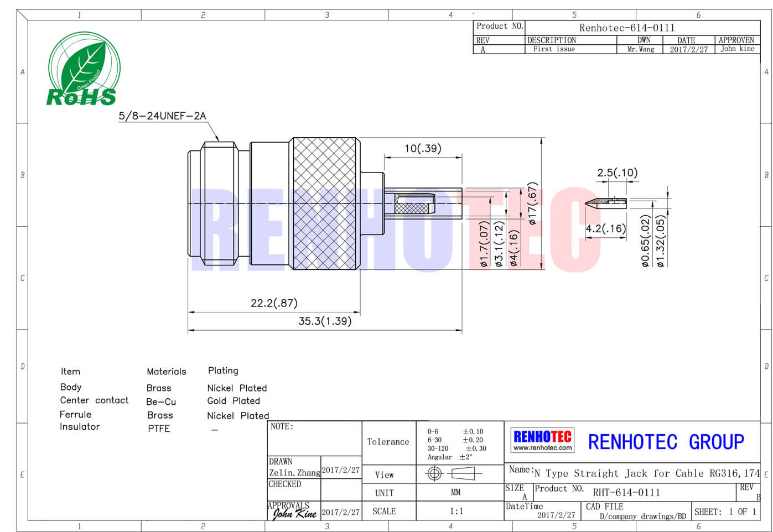Click the John Kine approval signature
Image resolution: width=773 pixels, height=532 pixels.
pos(294,514)
